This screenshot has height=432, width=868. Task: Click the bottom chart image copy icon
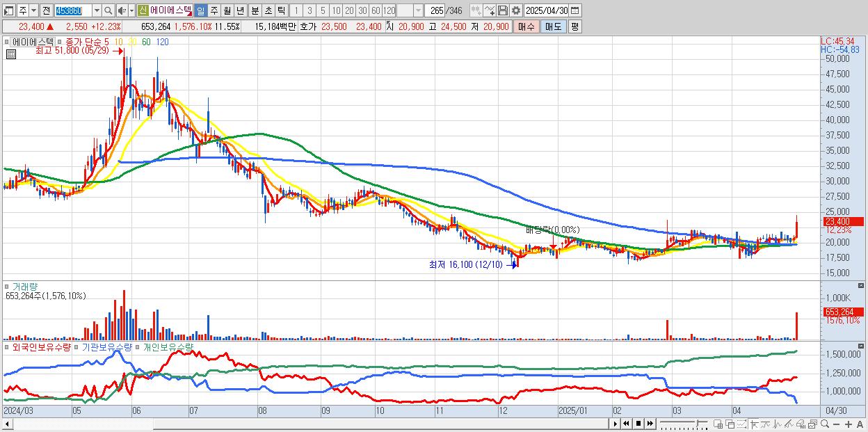[812, 424]
